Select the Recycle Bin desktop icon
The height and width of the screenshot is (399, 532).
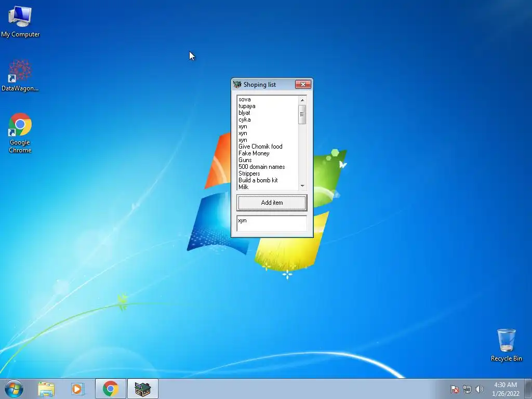point(506,345)
